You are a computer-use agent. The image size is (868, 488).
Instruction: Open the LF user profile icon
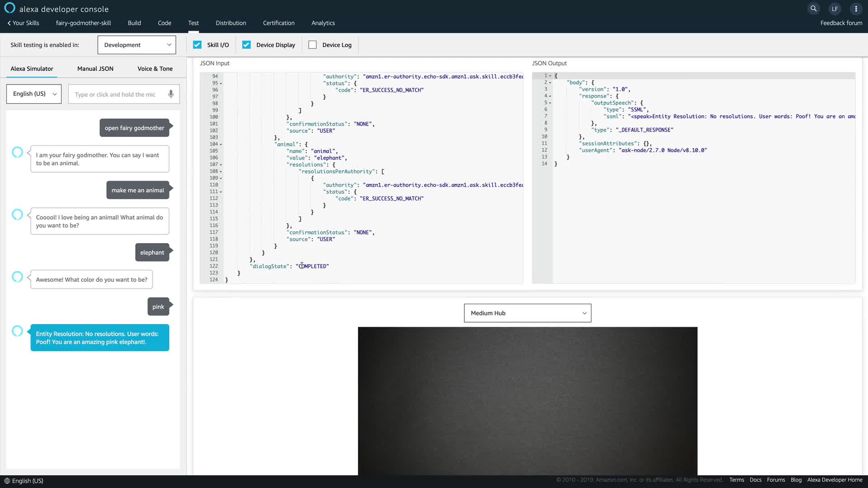click(835, 9)
